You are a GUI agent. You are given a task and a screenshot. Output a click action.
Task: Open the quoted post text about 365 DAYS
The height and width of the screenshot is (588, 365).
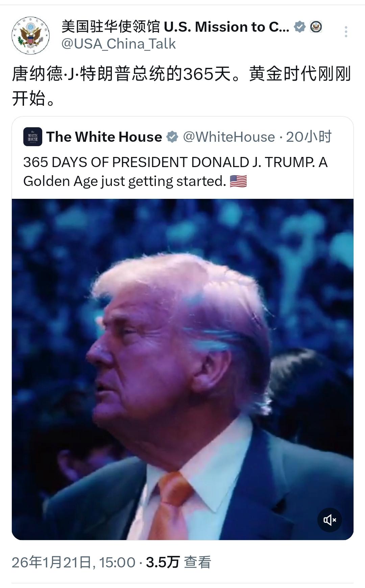(x=175, y=172)
